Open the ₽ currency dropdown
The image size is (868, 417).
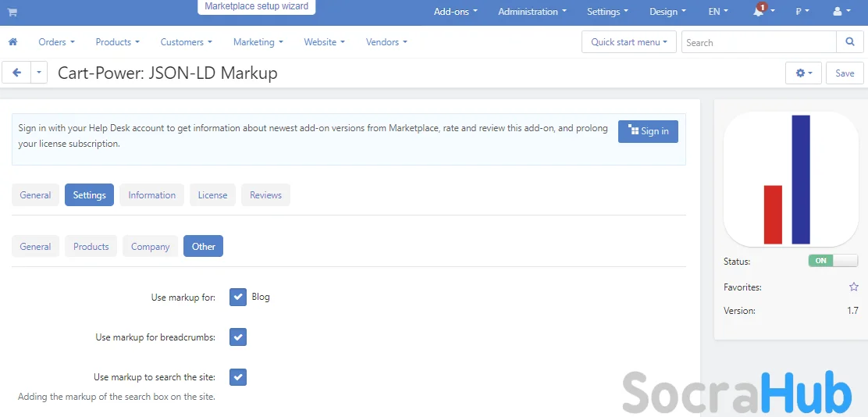pyautogui.click(x=802, y=12)
